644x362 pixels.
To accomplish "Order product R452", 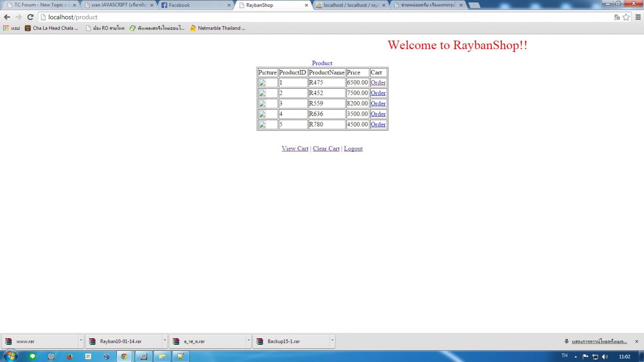I will pyautogui.click(x=378, y=93).
